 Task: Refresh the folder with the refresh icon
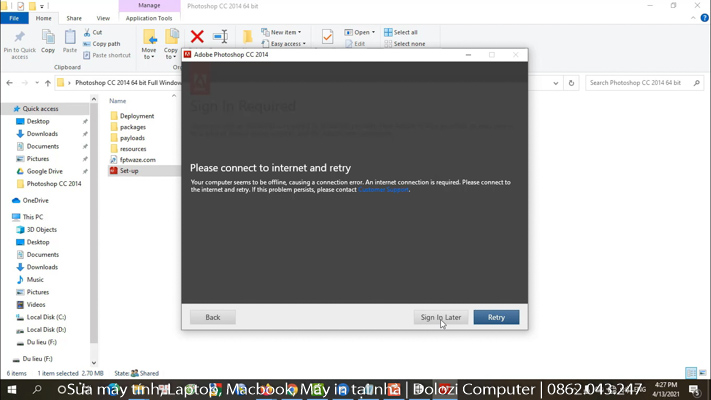(x=571, y=83)
